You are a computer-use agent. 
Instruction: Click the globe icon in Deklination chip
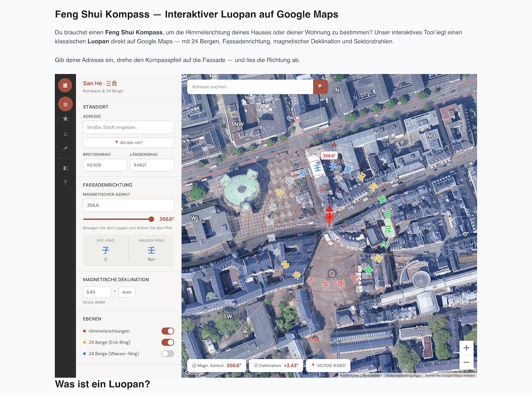pyautogui.click(x=255, y=366)
